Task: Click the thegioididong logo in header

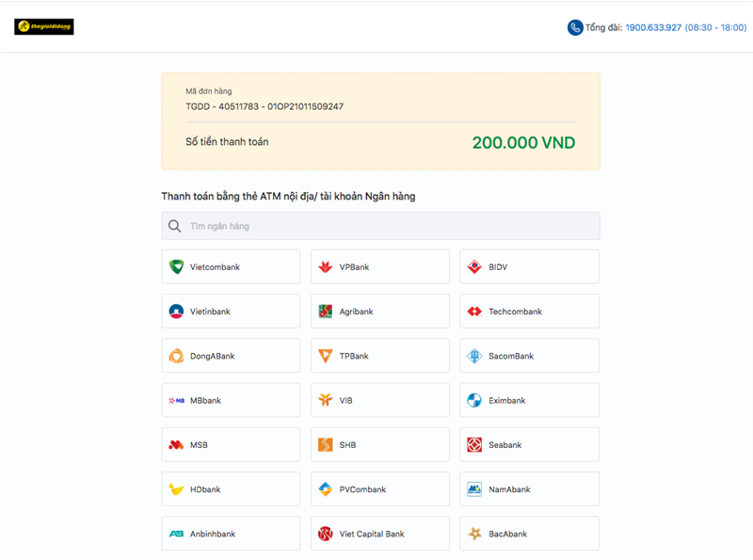Action: coord(44,27)
